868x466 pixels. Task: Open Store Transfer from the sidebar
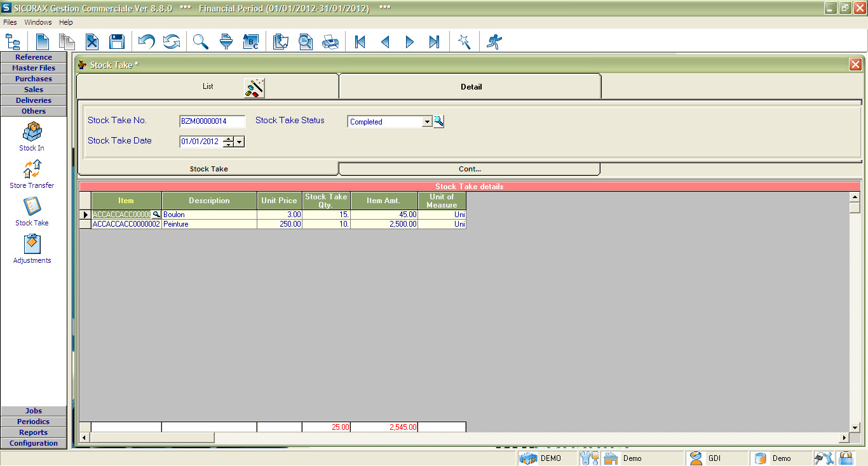click(x=32, y=174)
